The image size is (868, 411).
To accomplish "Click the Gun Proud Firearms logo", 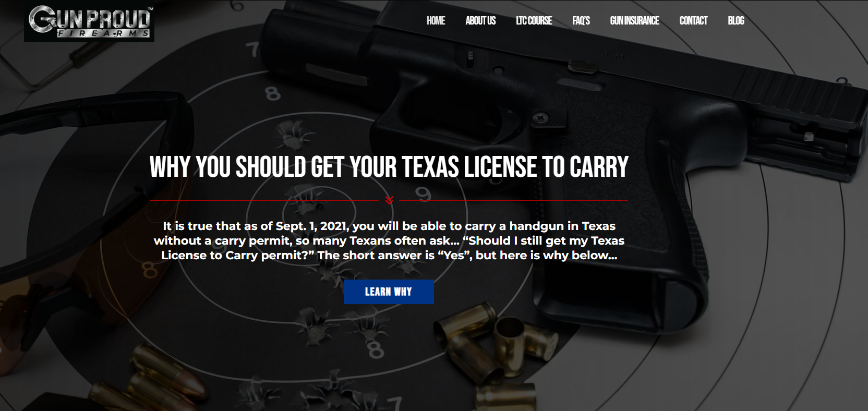I will 89,23.
